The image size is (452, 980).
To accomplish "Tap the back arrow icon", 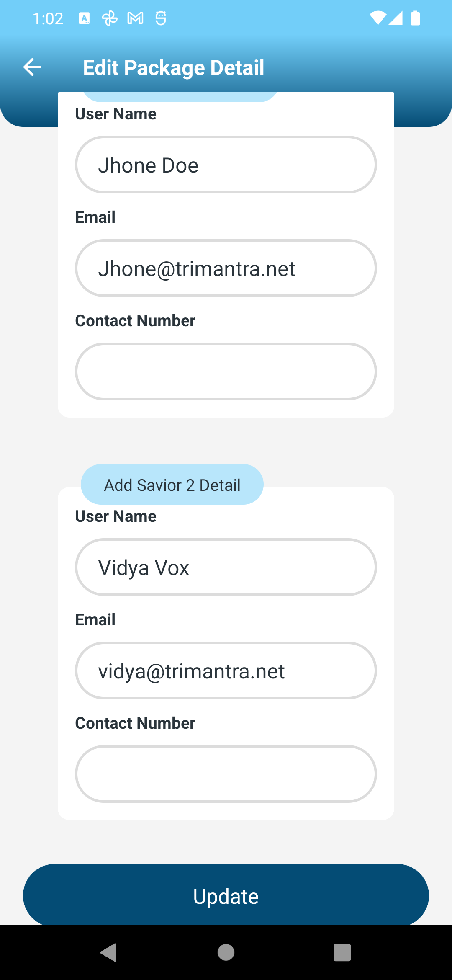I will pyautogui.click(x=32, y=67).
